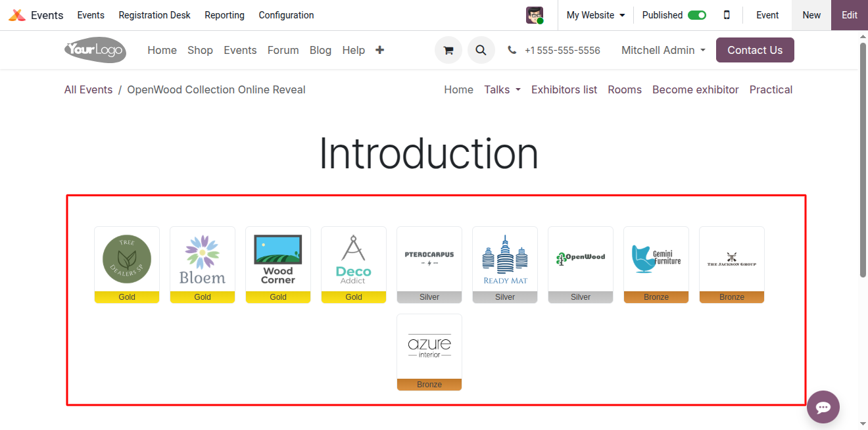868x430 pixels.
Task: Go to All Events breadcrumb link
Action: (x=88, y=89)
